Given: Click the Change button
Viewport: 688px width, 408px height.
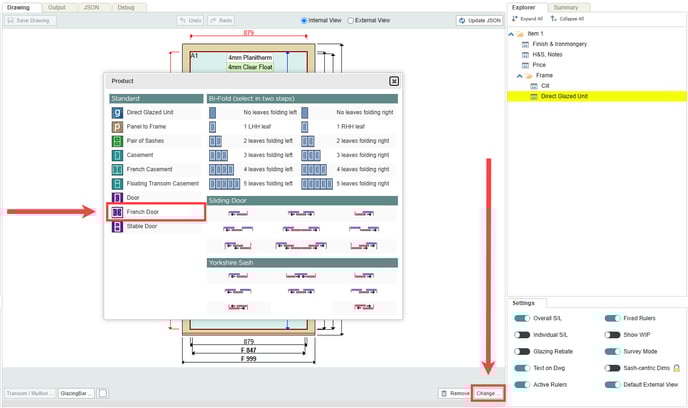Looking at the screenshot, I should click(487, 394).
